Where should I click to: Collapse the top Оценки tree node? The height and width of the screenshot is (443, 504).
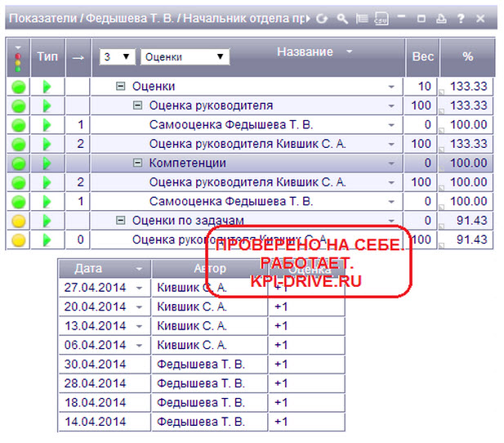click(x=120, y=86)
